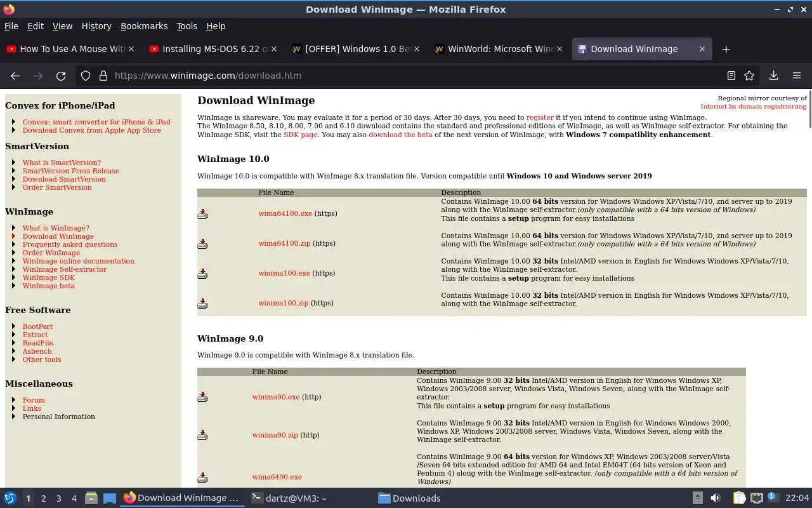Click the download icon beside winima90.zip
This screenshot has width=812, height=508.
tap(202, 435)
